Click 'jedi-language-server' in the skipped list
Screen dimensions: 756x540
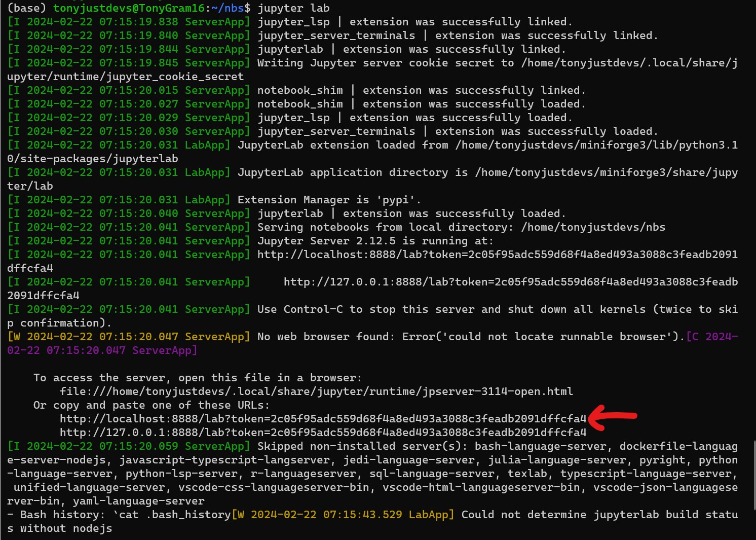[x=409, y=460]
